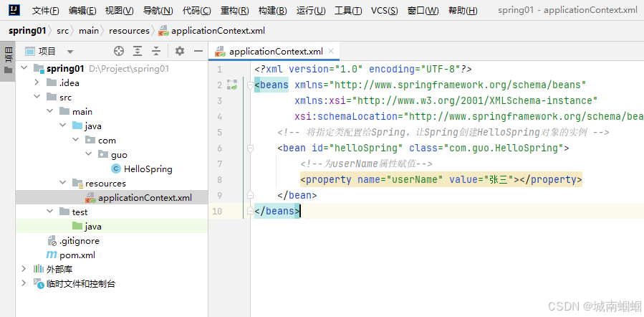Viewport: 644px width, 317px height.
Task: Click the Spring bean gutter icon on line 2
Action: coord(231,85)
